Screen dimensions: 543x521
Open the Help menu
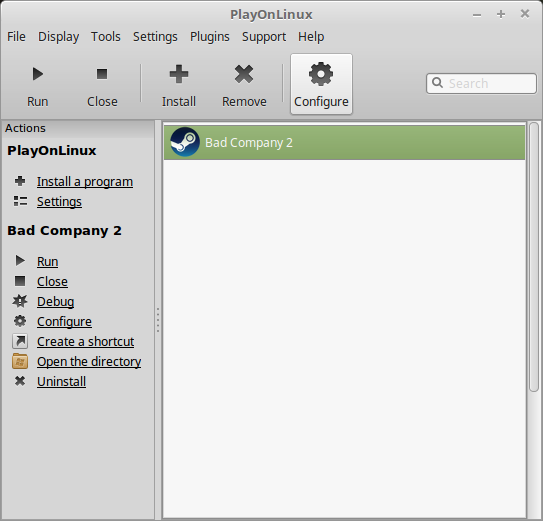pyautogui.click(x=311, y=36)
